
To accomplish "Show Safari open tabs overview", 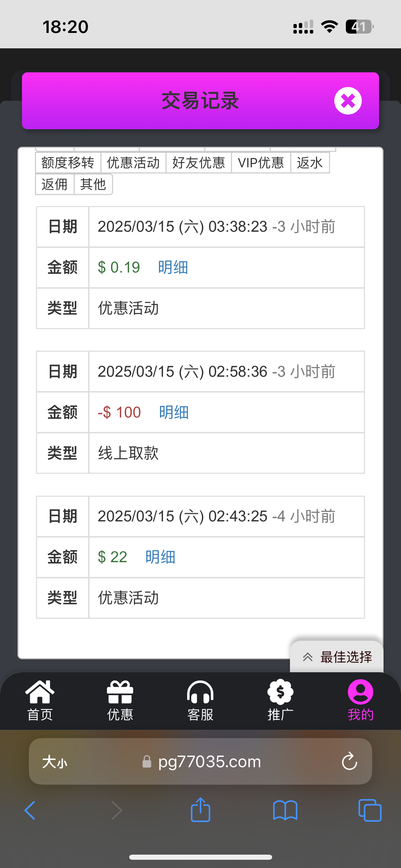I will point(369,810).
